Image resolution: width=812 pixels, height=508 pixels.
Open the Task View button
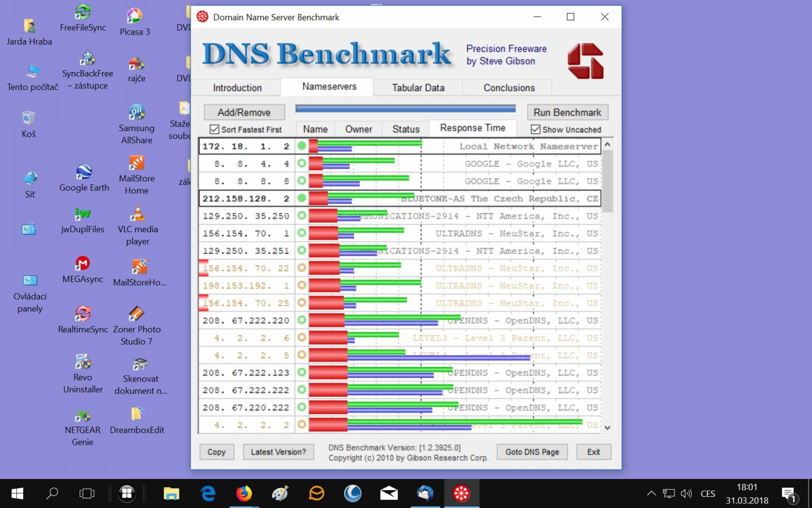(x=87, y=493)
